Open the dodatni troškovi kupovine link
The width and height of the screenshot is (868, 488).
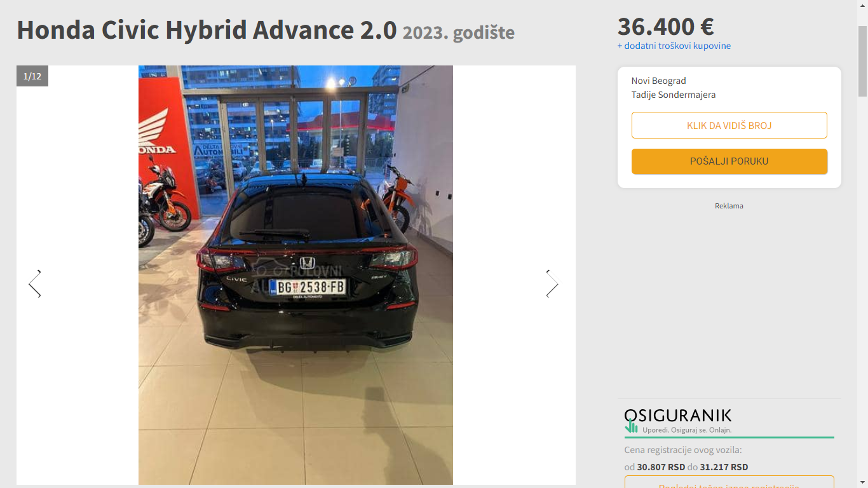point(674,46)
